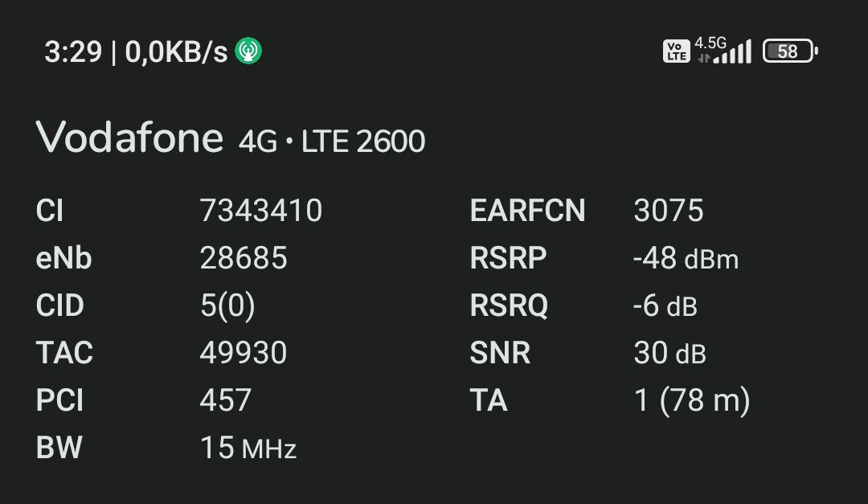Image resolution: width=868 pixels, height=504 pixels.
Task: Tap the battery indicator showing 58
Action: tap(791, 51)
